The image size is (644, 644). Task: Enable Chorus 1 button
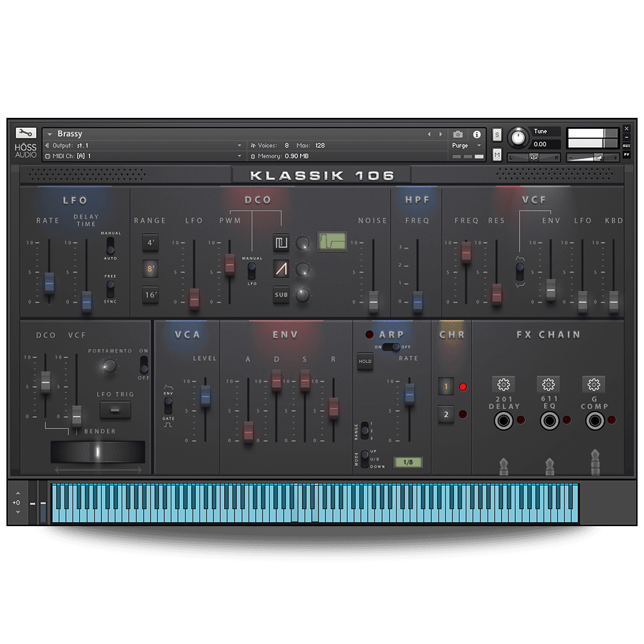click(446, 386)
